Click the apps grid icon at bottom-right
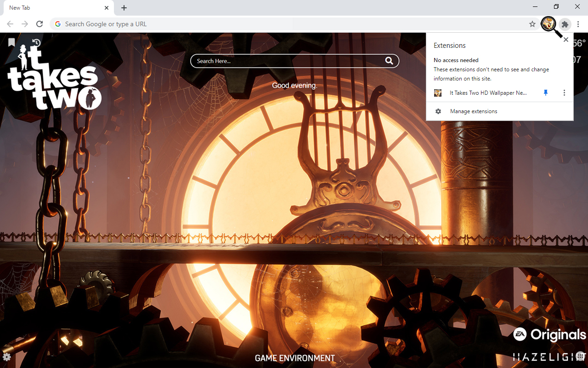The width and height of the screenshot is (588, 368). (x=580, y=356)
